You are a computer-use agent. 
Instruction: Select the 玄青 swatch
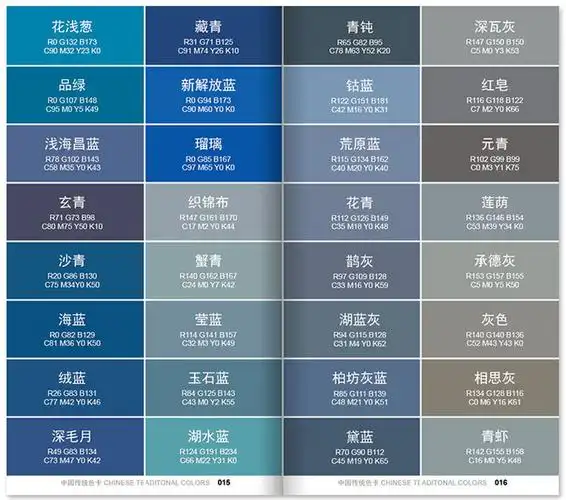[75, 212]
